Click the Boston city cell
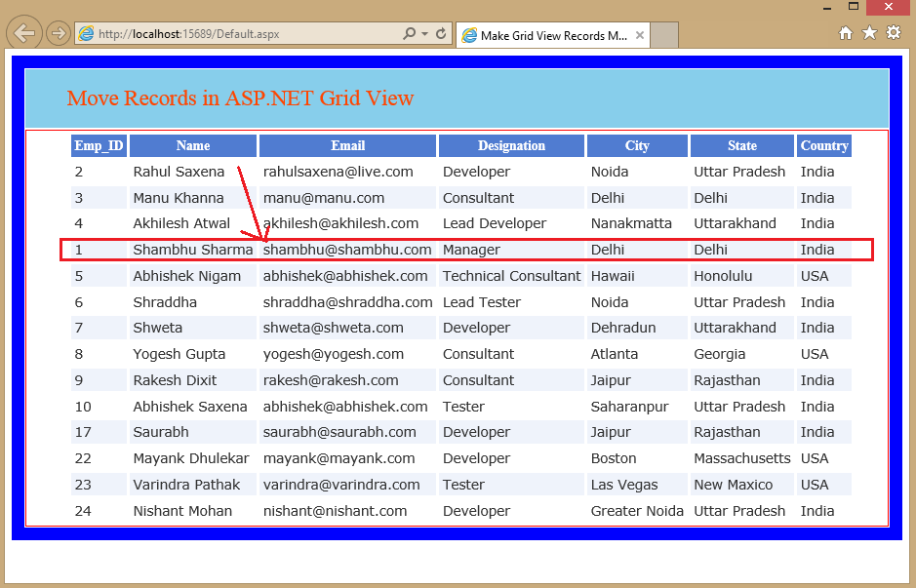The width and height of the screenshot is (916, 588). (x=637, y=458)
